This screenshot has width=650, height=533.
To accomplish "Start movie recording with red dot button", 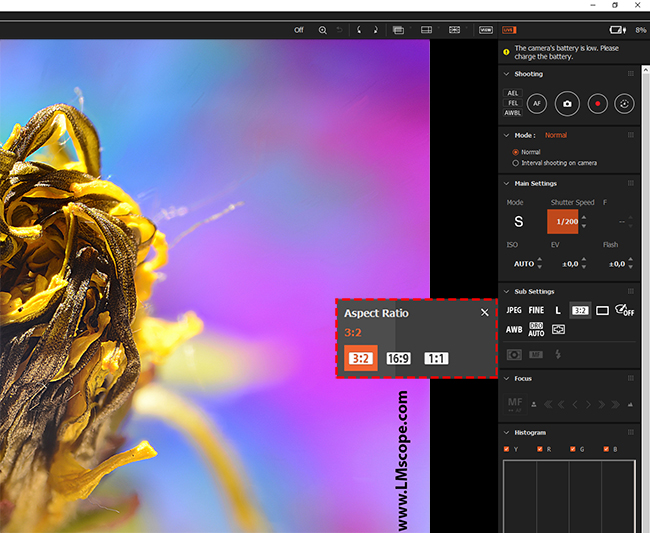I will pos(596,103).
